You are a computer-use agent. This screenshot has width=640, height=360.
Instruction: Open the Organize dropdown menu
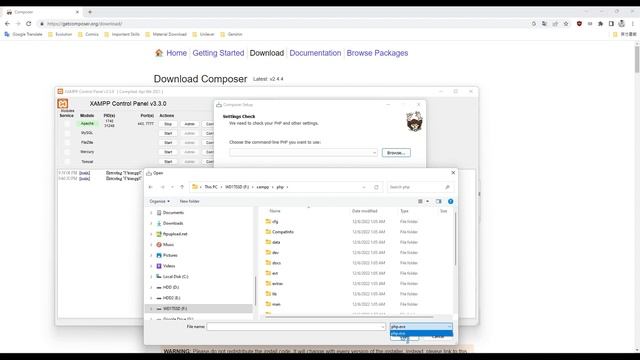[x=159, y=201]
